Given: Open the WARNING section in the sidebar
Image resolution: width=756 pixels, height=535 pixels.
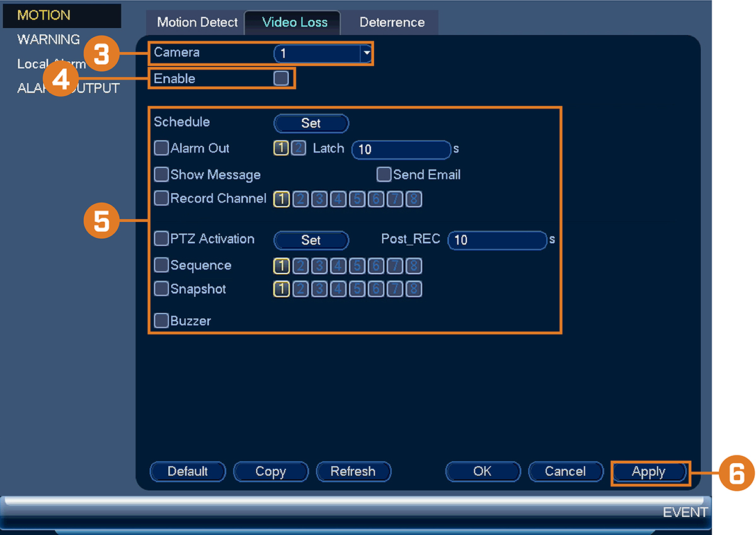Looking at the screenshot, I should click(49, 40).
